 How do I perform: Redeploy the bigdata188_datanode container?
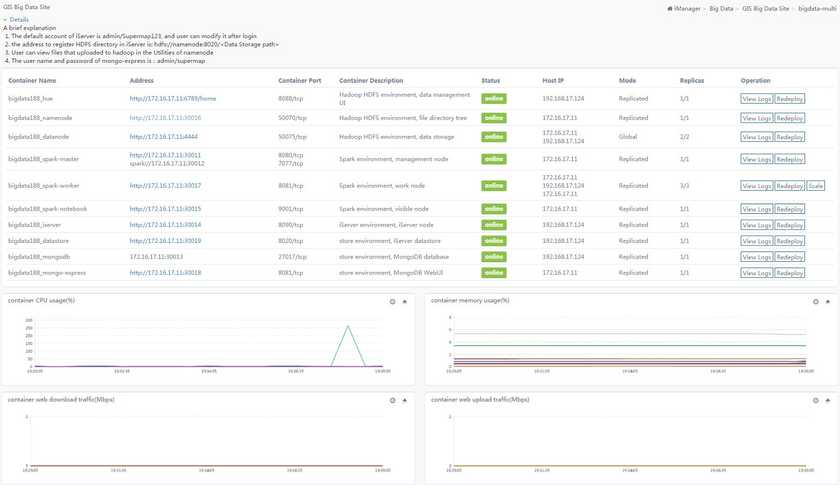[789, 137]
